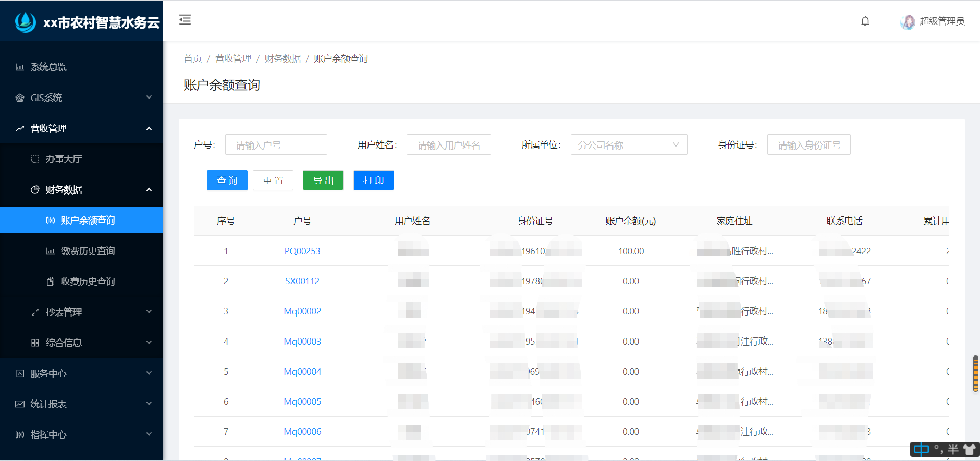Click the 查询 search button
This screenshot has height=461, width=980.
227,180
